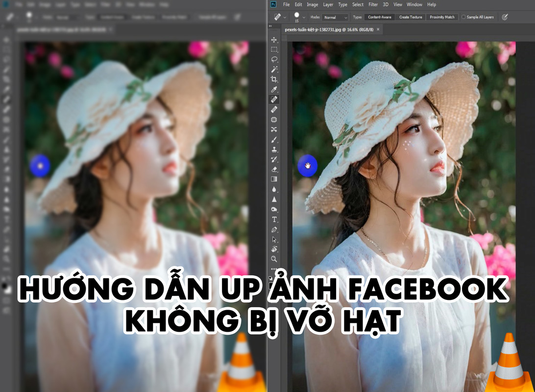
Task: Open the Help menu
Action: [x=432, y=4]
